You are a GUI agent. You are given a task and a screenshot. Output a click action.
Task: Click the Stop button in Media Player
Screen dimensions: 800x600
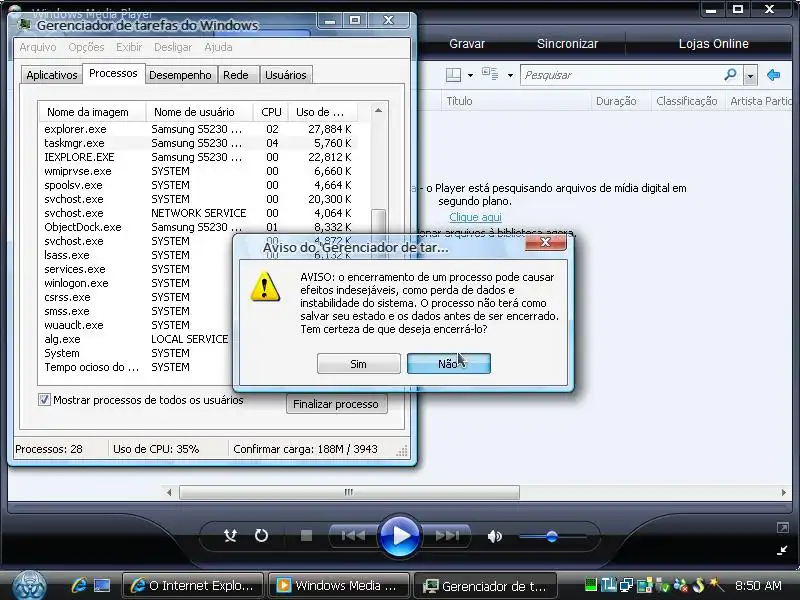[x=306, y=536]
